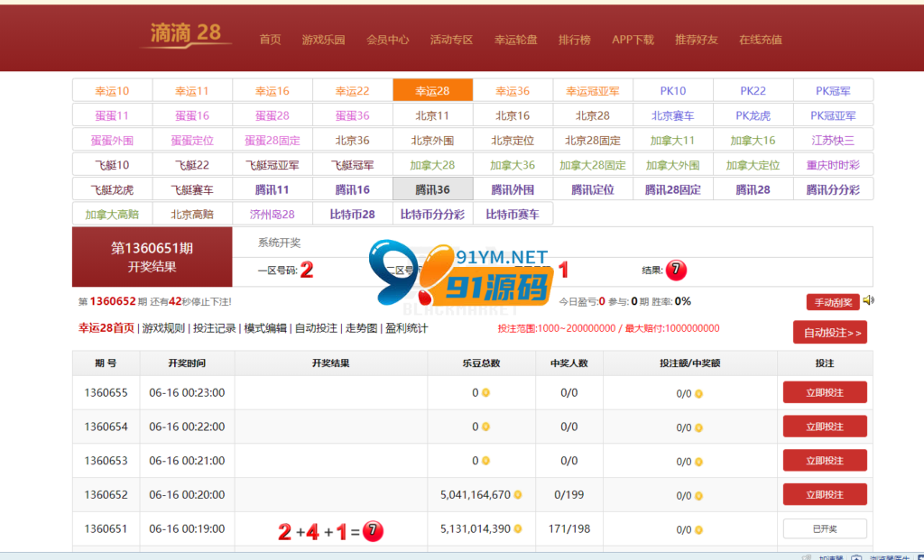
Task: View the 走势图 link
Action: (x=361, y=328)
